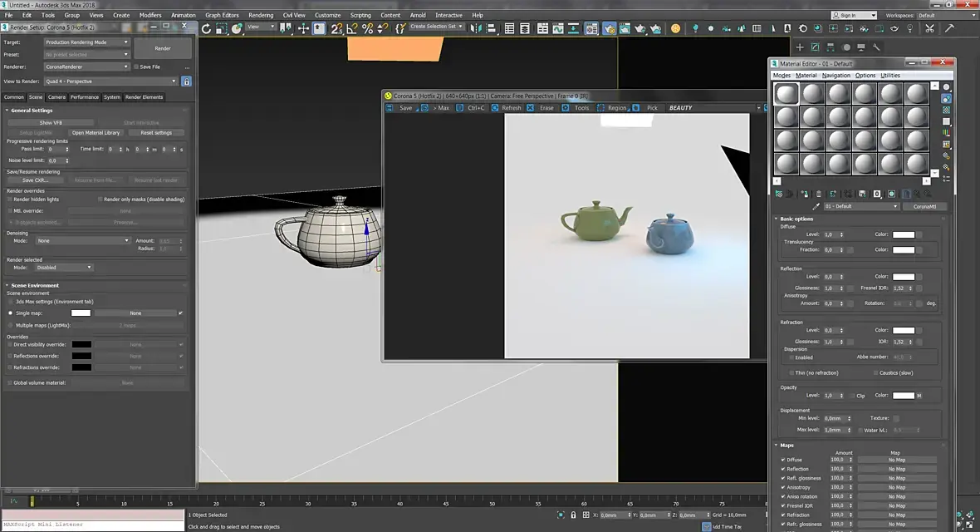Click the large Render button
This screenshot has height=532, width=980.
coord(163,48)
